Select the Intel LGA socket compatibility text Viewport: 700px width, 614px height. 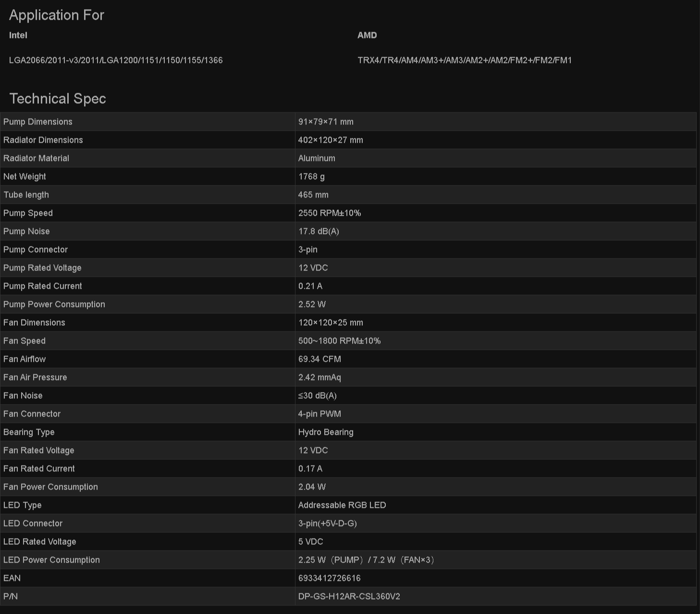[x=116, y=60]
